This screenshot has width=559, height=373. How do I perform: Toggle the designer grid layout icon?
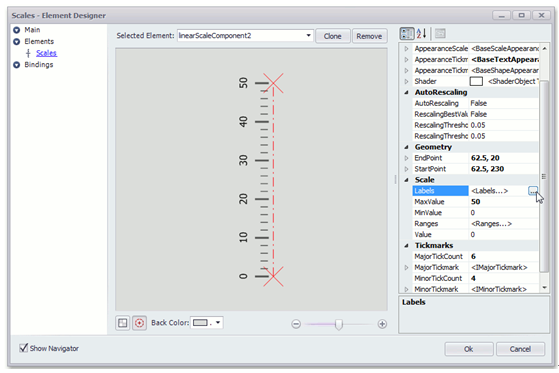point(123,323)
